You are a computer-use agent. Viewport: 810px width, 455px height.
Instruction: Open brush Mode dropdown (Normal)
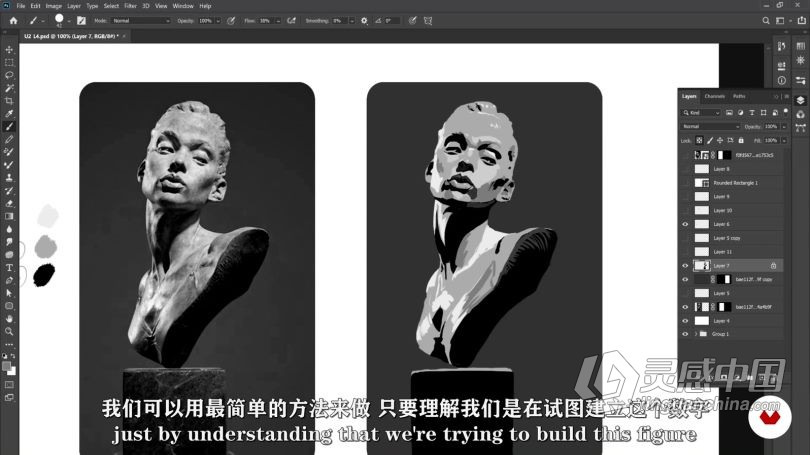139,21
